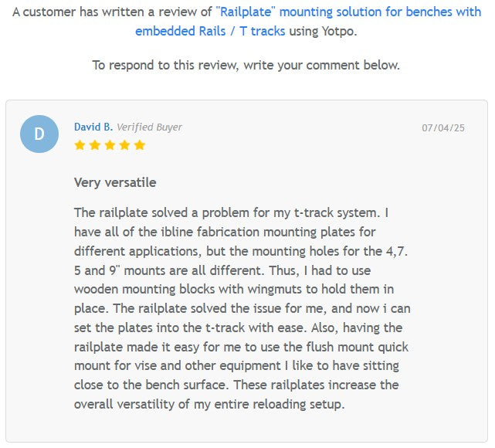Click the "To respond to this review" instruction
495x448 pixels.
pos(246,65)
